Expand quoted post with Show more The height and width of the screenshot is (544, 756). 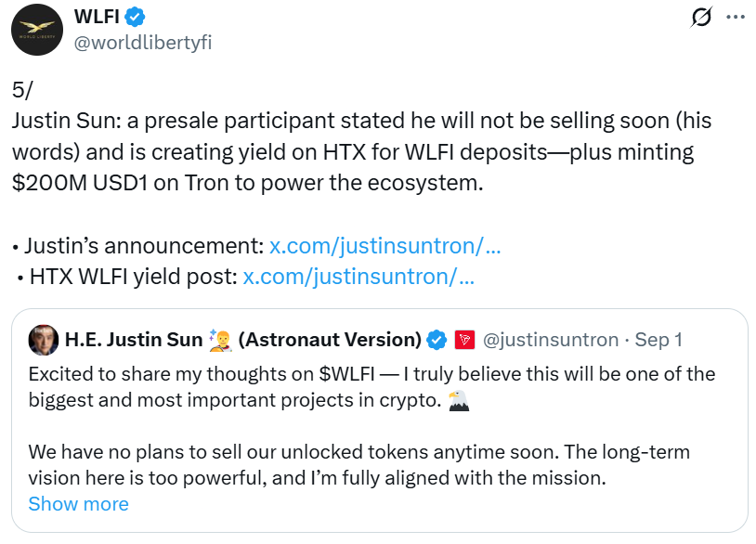click(78, 504)
